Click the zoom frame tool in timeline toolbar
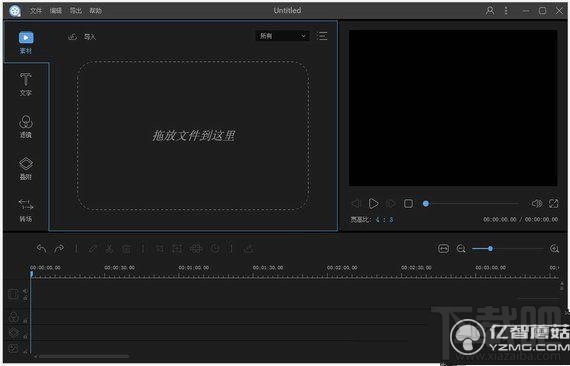Viewport: 570px width, 366px height. (177, 249)
